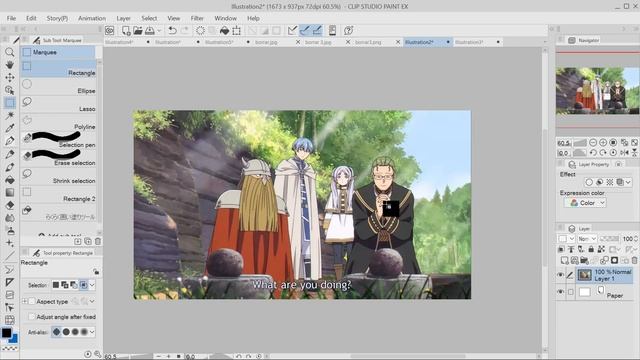
Task: Choose the Shrink selection sub tool
Action: point(58,176)
